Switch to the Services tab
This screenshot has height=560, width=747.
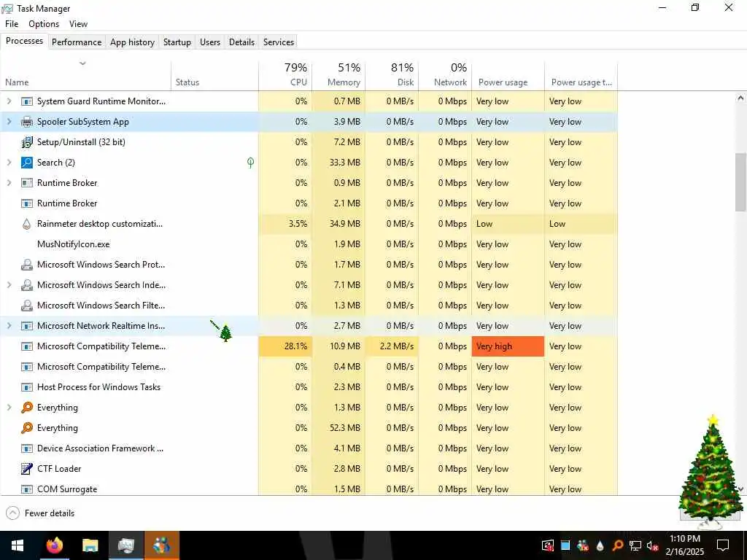point(278,42)
